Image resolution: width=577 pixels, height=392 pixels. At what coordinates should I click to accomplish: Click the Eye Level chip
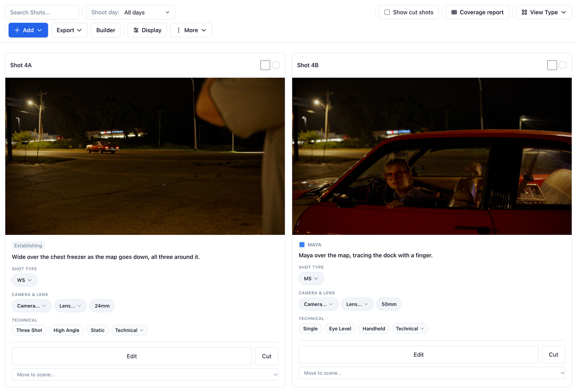340,329
